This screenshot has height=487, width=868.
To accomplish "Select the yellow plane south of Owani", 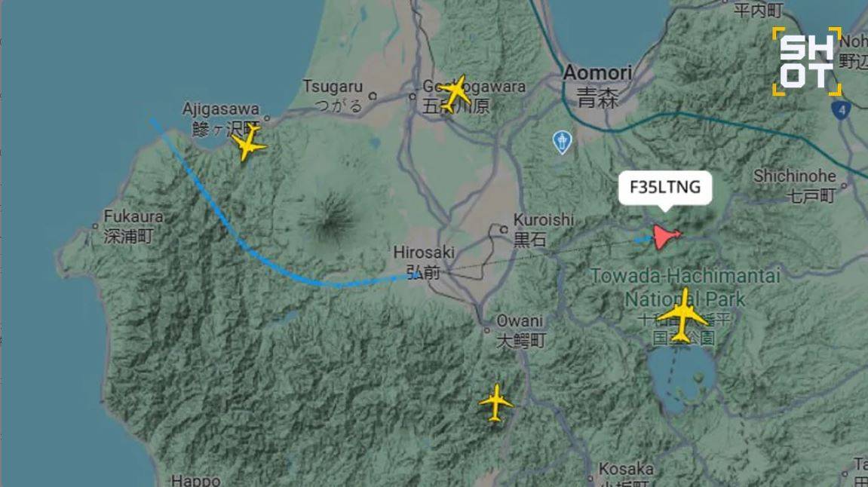I will coord(495,403).
